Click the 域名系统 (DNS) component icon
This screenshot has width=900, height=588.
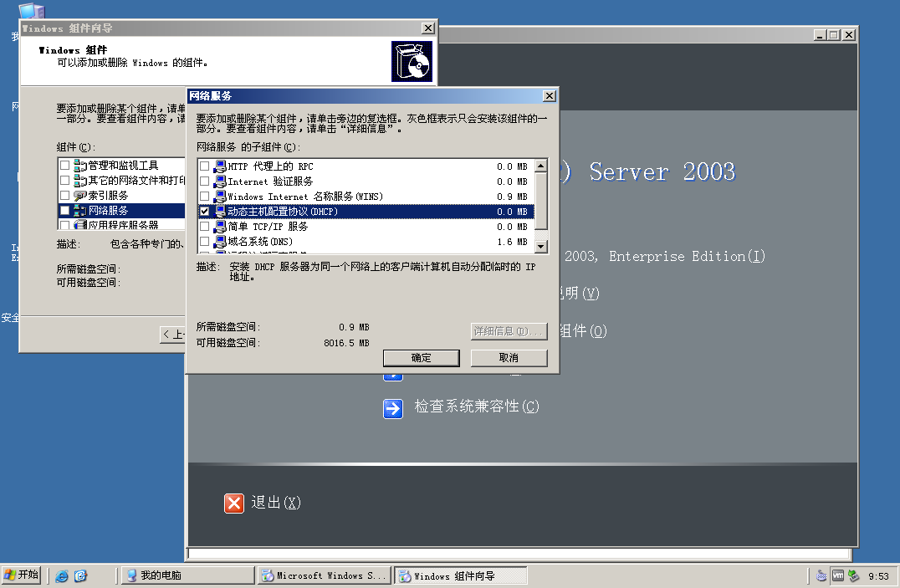[x=220, y=242]
